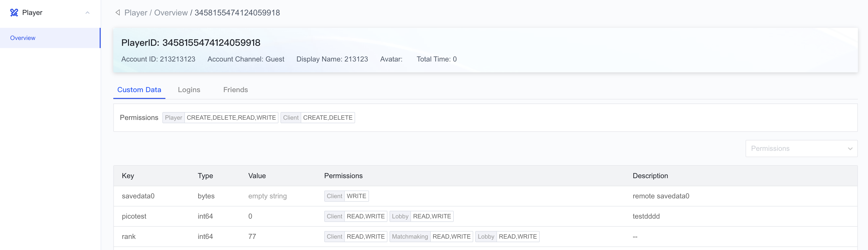The height and width of the screenshot is (250, 868).
Task: Select the PlayerID 3458155474124059918 header text
Action: point(191,43)
